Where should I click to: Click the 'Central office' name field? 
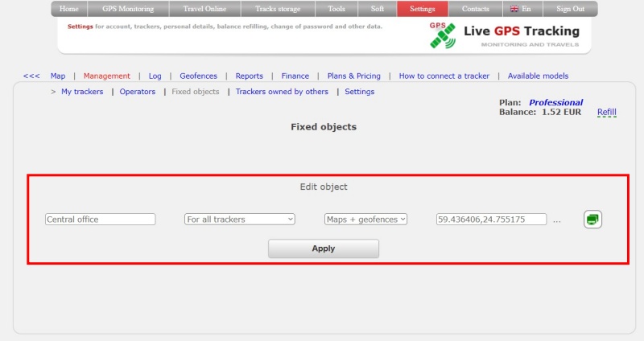[x=101, y=219]
